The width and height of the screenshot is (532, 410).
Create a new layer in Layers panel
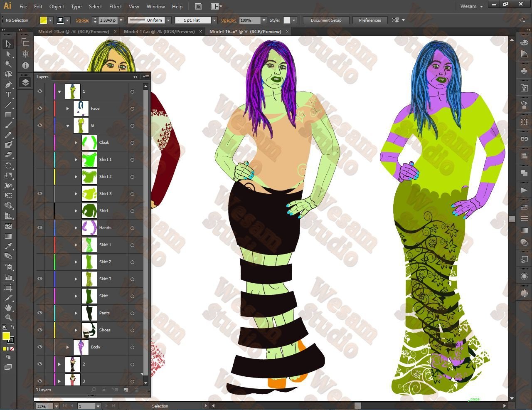point(126,390)
